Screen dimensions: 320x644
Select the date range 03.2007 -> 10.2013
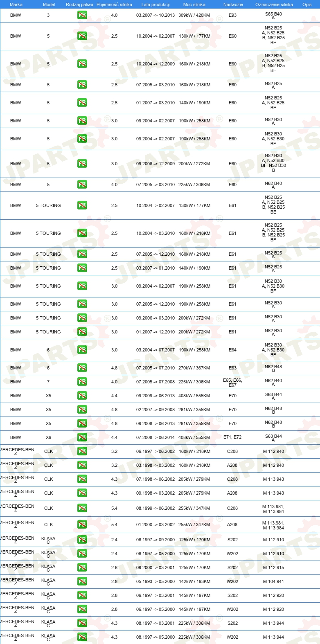click(155, 15)
